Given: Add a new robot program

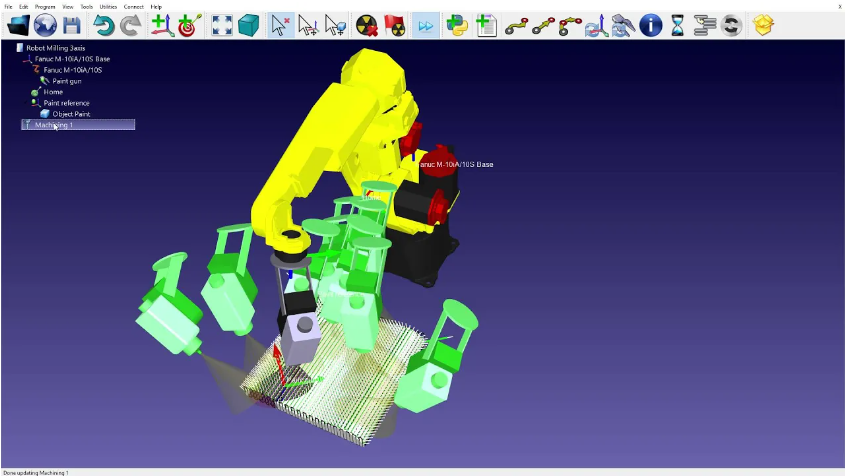Looking at the screenshot, I should click(486, 25).
